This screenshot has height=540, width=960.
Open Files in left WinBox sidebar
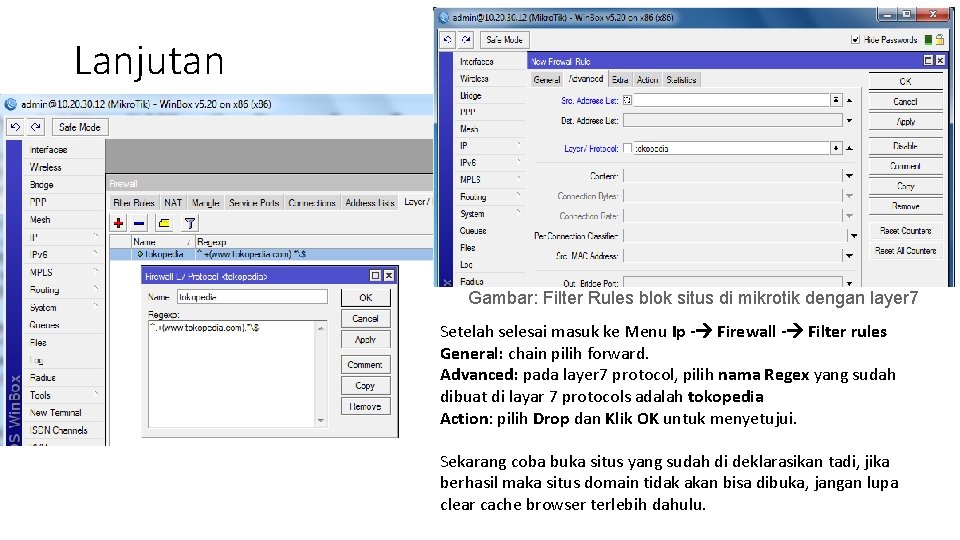tap(64, 342)
